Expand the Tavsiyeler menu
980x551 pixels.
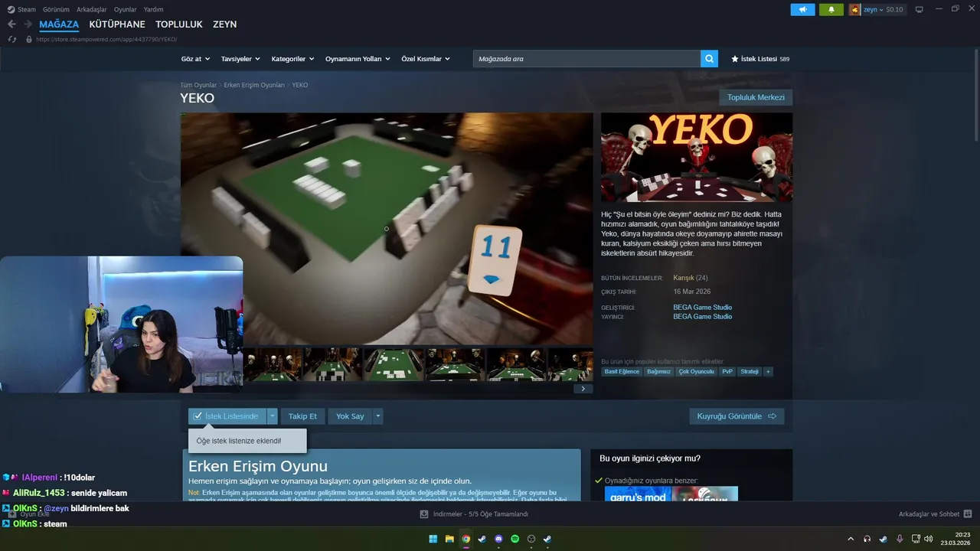click(240, 59)
